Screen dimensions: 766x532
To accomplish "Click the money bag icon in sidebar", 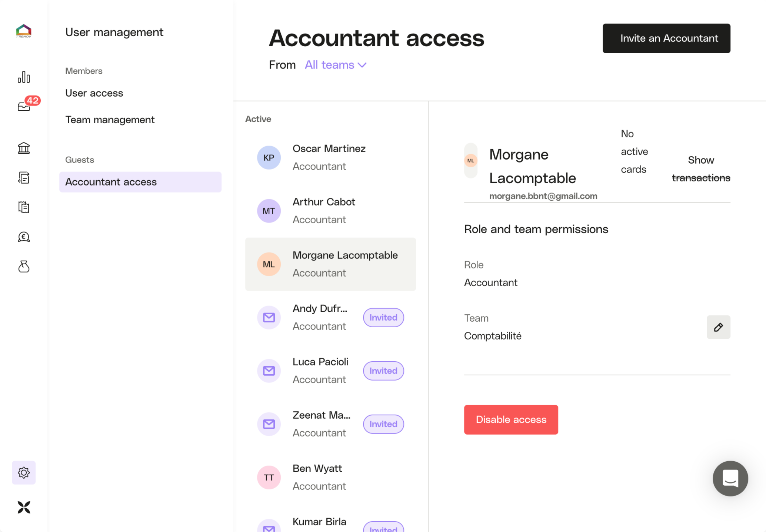I will [x=24, y=267].
